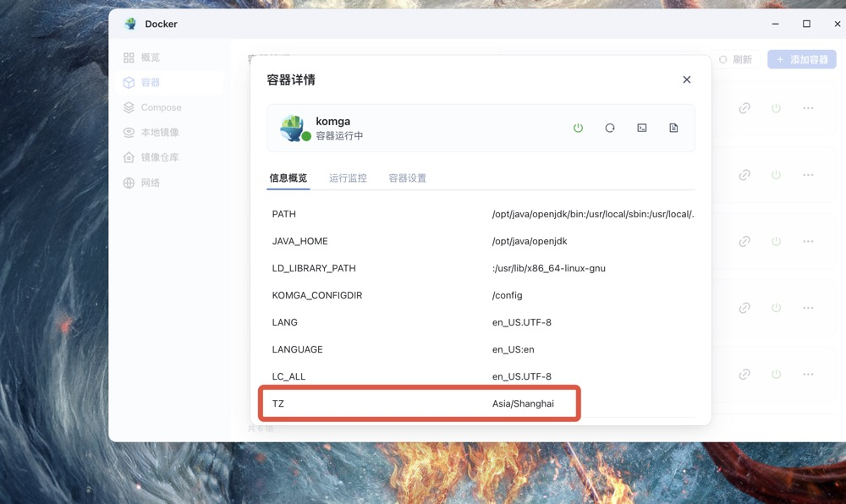Select the TZ variable name

[277, 403]
